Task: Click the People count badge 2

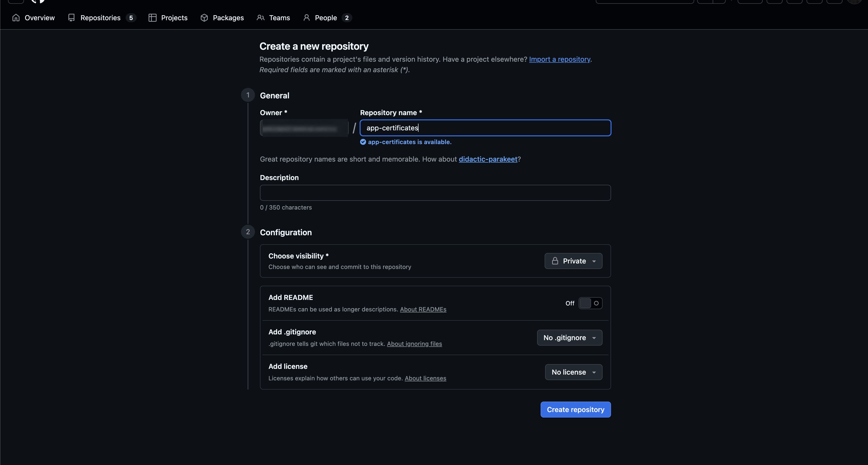Action: tap(347, 18)
